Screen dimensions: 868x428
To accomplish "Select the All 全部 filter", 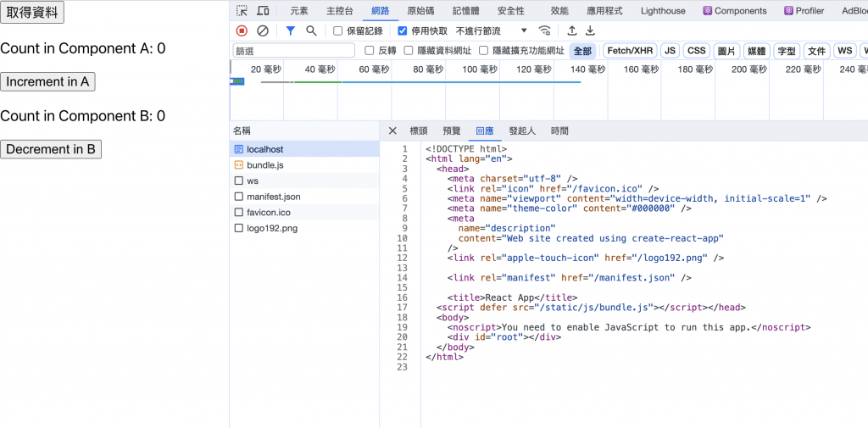I will pyautogui.click(x=582, y=51).
